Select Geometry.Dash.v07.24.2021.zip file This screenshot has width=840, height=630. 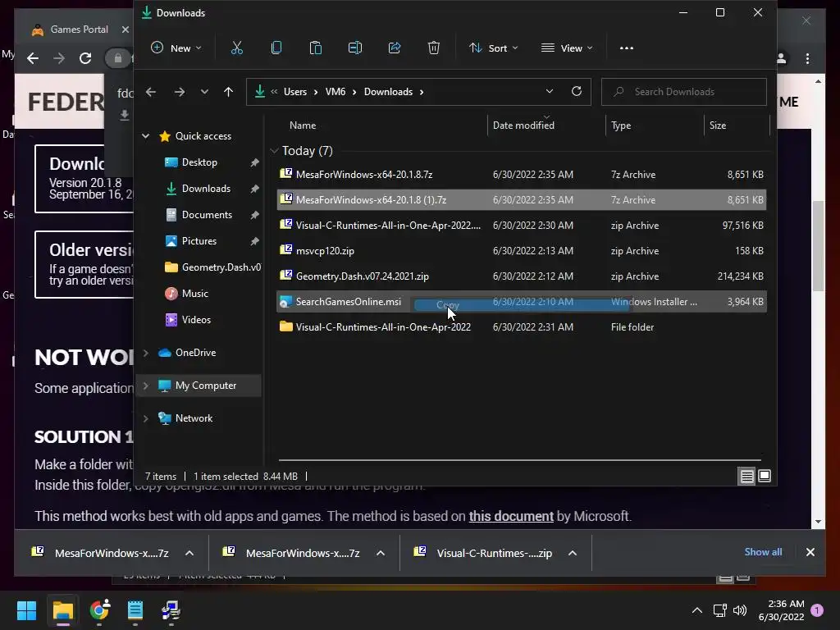[x=521, y=276]
